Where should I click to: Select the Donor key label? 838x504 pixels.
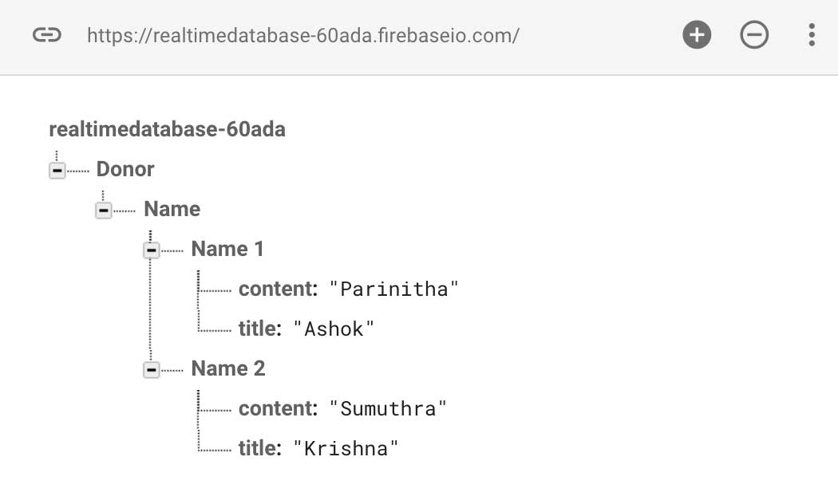pos(125,169)
